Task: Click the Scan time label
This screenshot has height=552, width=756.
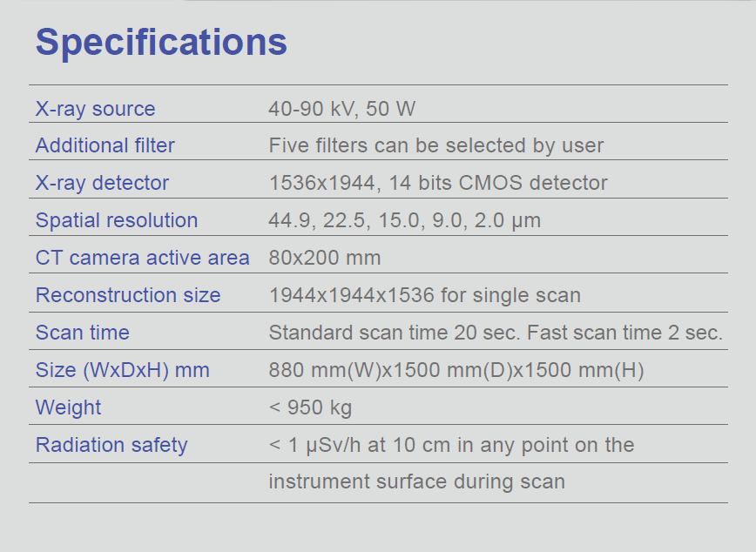Action: point(82,333)
